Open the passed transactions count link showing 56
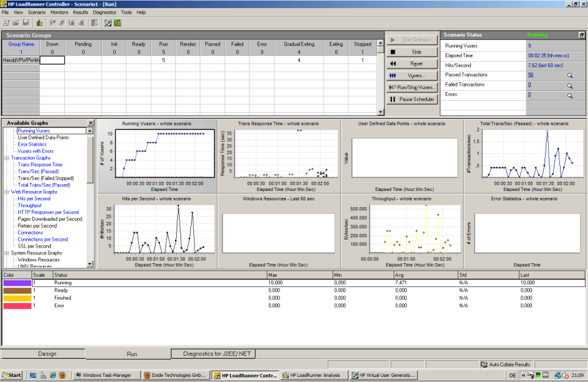 (x=530, y=75)
